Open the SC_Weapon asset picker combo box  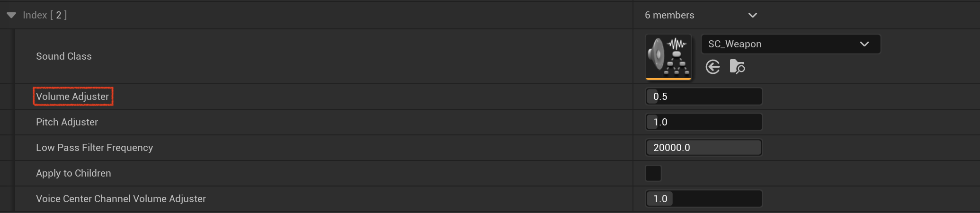point(791,44)
